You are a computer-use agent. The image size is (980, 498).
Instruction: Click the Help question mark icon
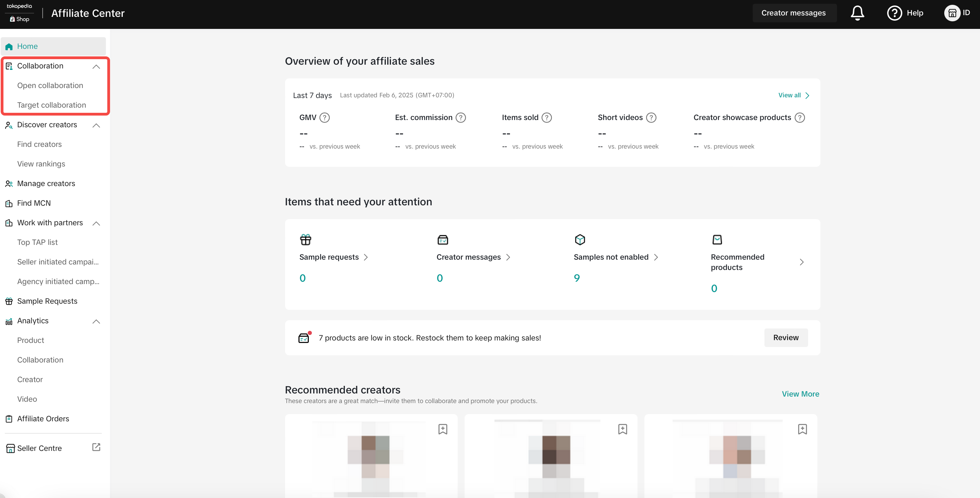(894, 13)
